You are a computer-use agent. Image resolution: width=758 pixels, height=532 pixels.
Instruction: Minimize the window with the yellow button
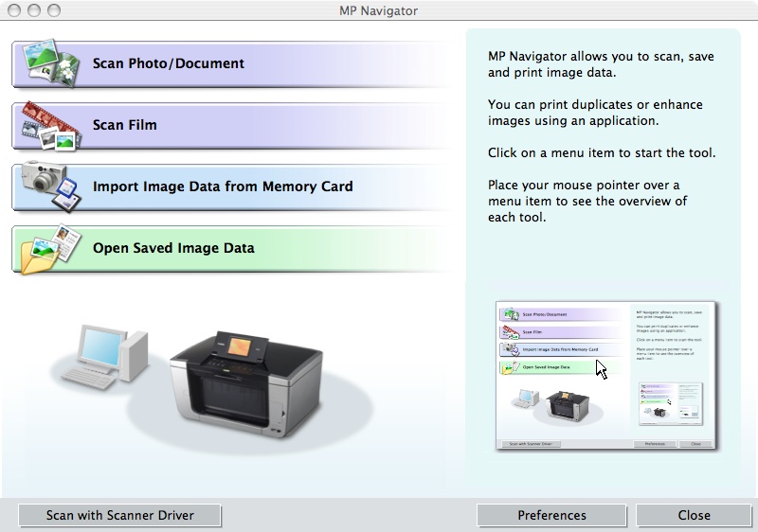pos(35,10)
